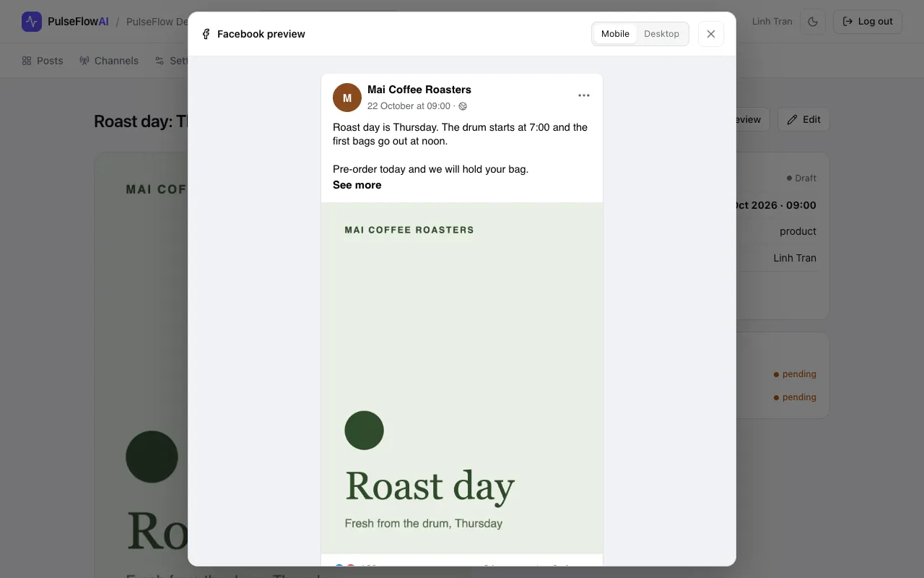The height and width of the screenshot is (578, 924).
Task: Switch the preview to Mobile view
Action: click(x=615, y=34)
